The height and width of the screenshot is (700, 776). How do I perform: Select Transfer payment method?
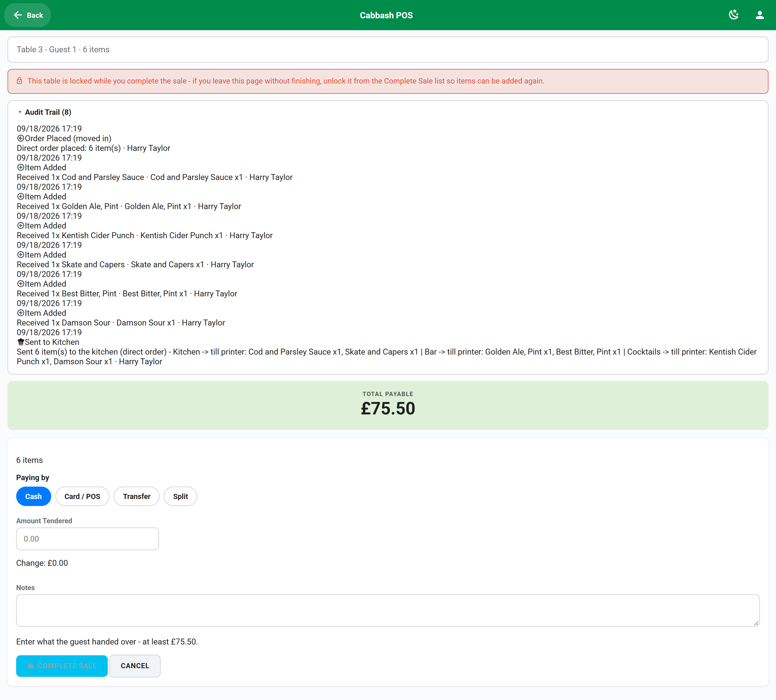pyautogui.click(x=137, y=497)
